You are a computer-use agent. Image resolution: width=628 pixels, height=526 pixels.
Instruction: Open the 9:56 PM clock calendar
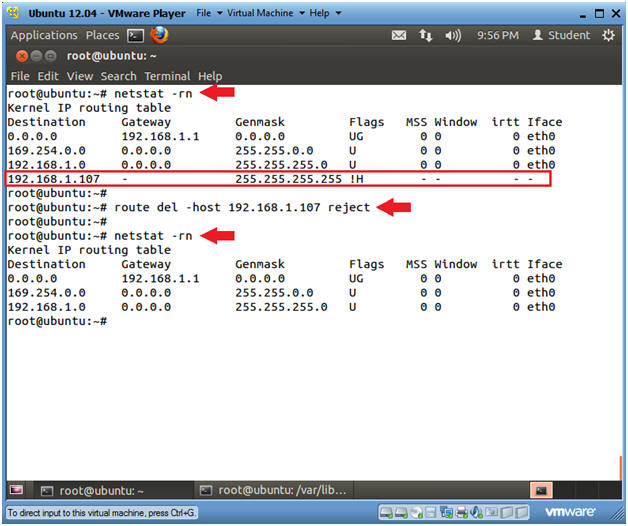[497, 36]
